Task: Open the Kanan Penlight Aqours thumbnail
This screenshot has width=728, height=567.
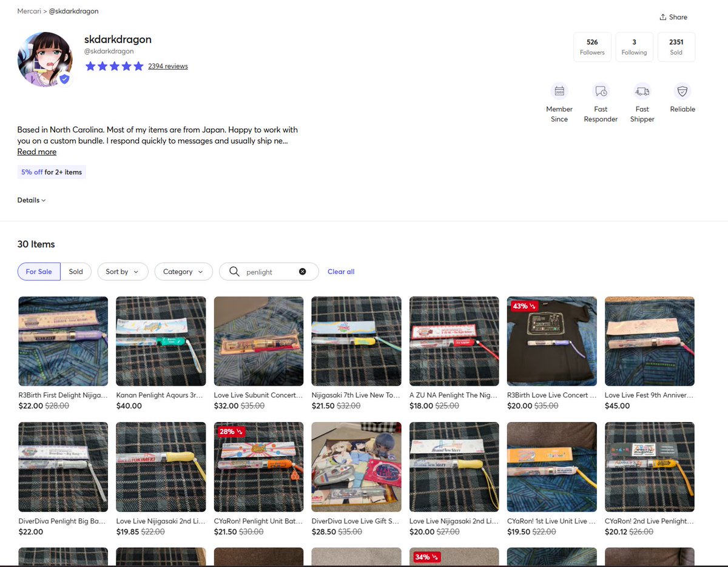Action: tap(161, 341)
